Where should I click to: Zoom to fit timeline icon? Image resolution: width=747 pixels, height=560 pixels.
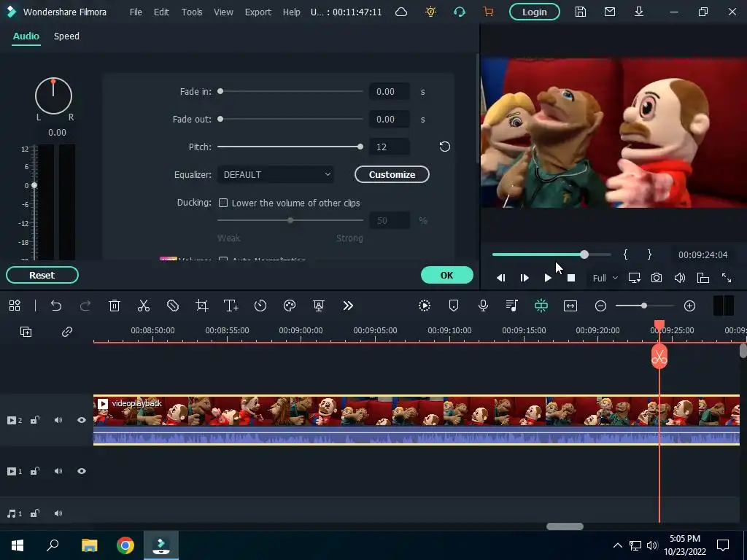tap(570, 306)
